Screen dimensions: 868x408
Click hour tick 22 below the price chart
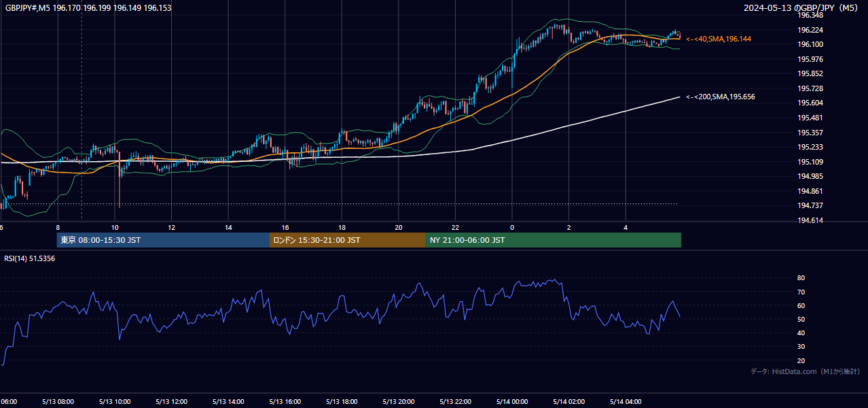coord(456,227)
